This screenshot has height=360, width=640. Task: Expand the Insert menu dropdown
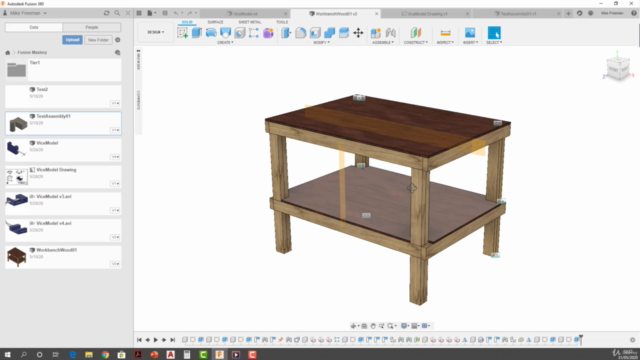(x=470, y=42)
